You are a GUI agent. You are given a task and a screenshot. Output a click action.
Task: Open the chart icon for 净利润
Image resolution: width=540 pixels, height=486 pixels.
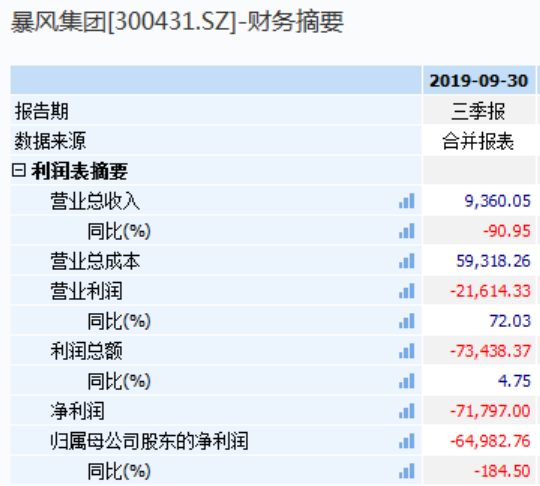407,411
